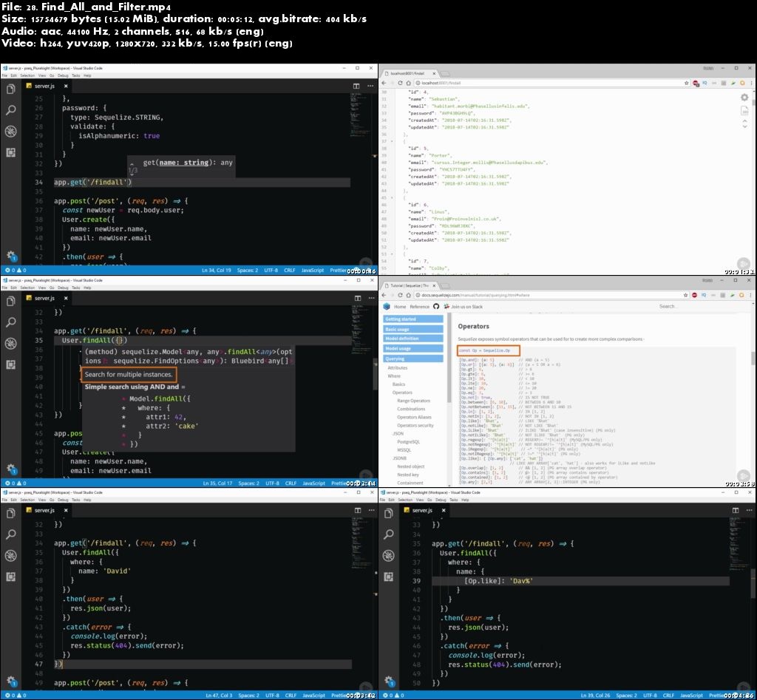757x700 pixels.
Task: Click Join us on Slack link
Action: (463, 307)
